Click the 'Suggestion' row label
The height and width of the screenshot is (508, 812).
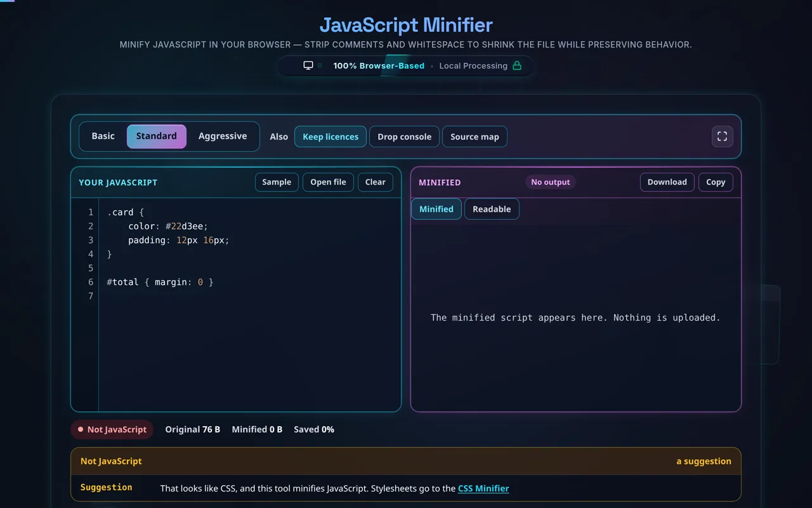tap(107, 487)
